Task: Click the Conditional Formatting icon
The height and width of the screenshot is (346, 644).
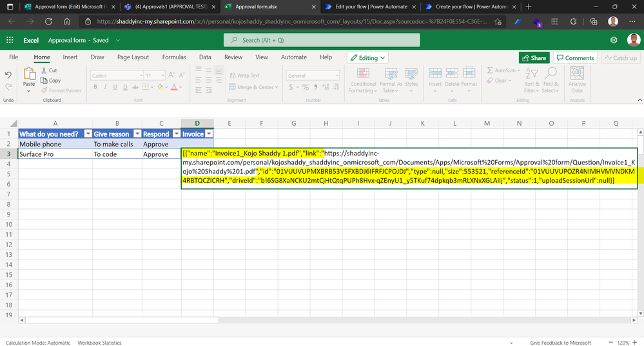Action: pyautogui.click(x=363, y=73)
